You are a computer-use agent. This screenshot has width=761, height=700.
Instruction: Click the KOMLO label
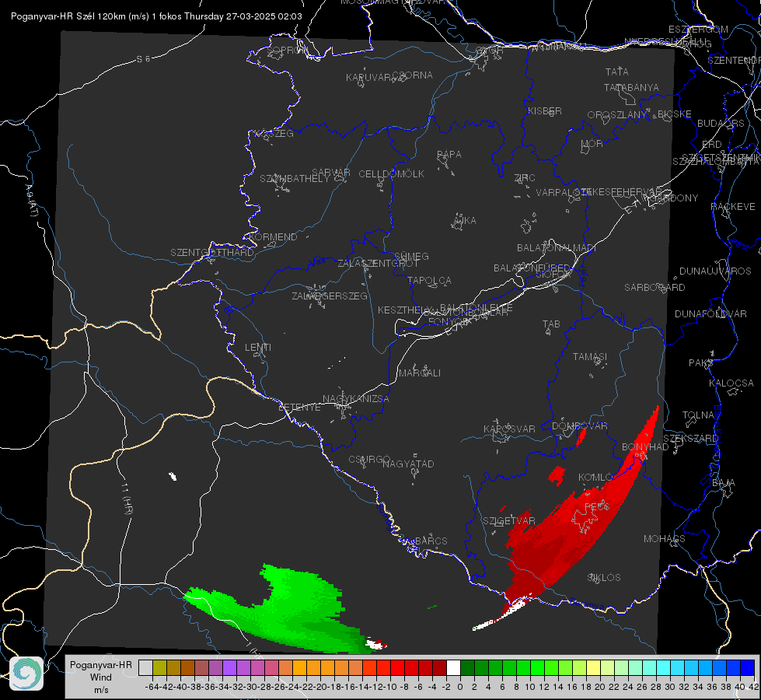pos(595,478)
